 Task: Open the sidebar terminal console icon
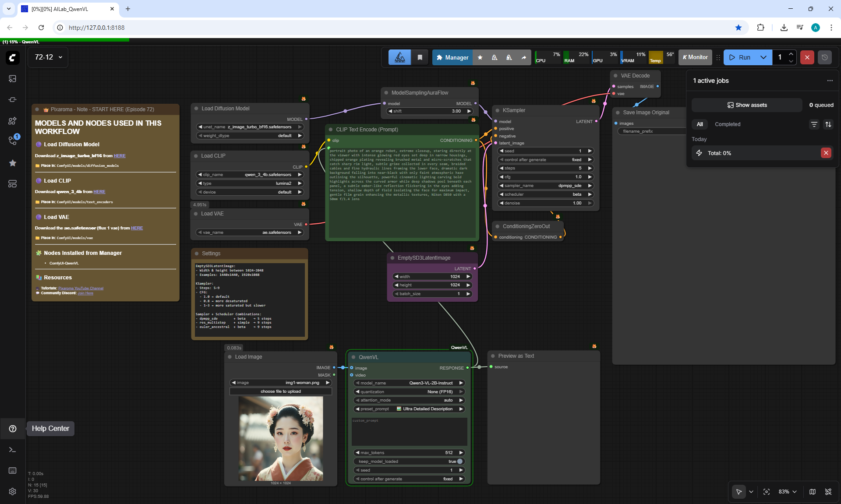coord(13,450)
